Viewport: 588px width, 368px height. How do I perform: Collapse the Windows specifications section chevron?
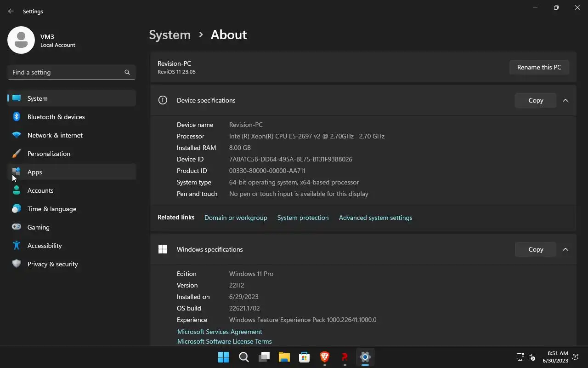[x=565, y=249]
